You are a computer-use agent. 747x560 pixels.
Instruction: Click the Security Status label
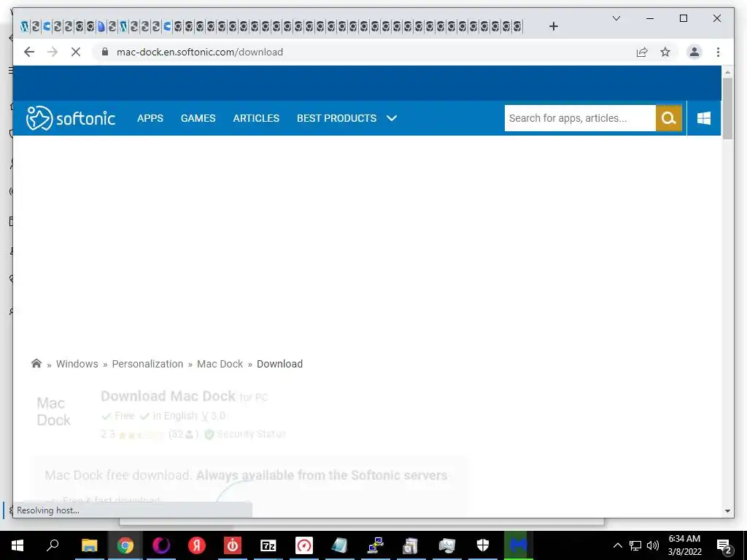click(x=251, y=434)
